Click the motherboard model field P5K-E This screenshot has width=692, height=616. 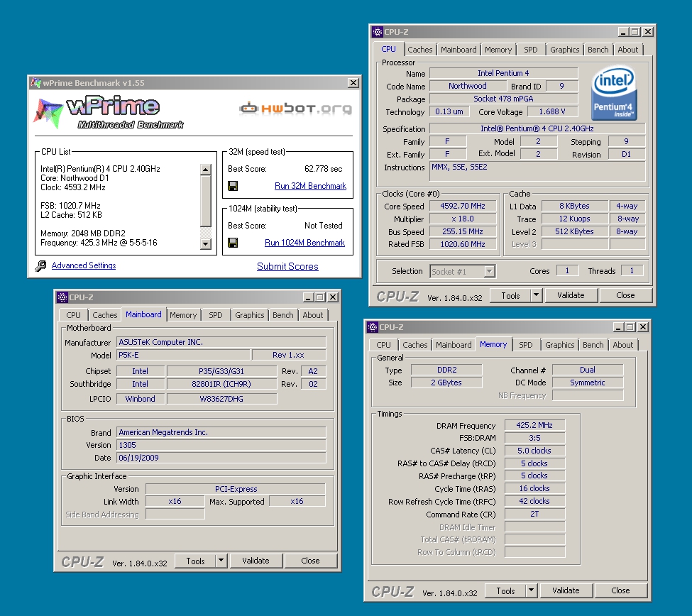(x=183, y=355)
